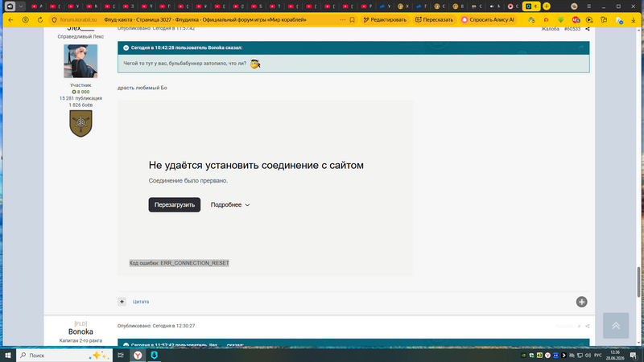
Task: Click the forum.korabli.su address field
Action: pos(78,19)
